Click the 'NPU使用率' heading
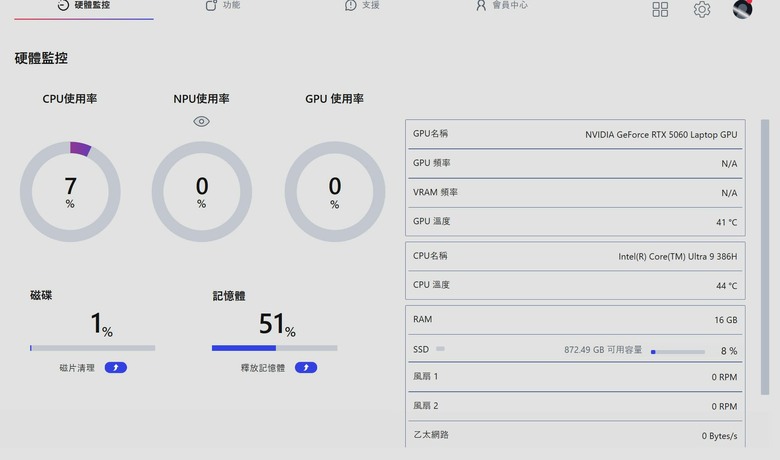 (x=201, y=98)
